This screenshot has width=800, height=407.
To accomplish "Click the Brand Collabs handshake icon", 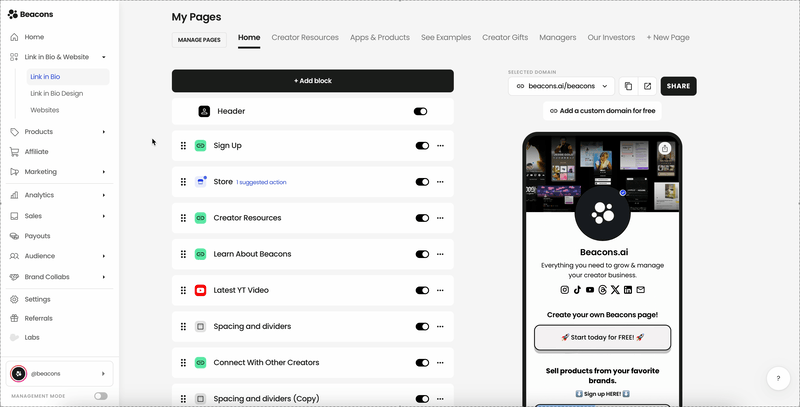I will click(x=14, y=277).
